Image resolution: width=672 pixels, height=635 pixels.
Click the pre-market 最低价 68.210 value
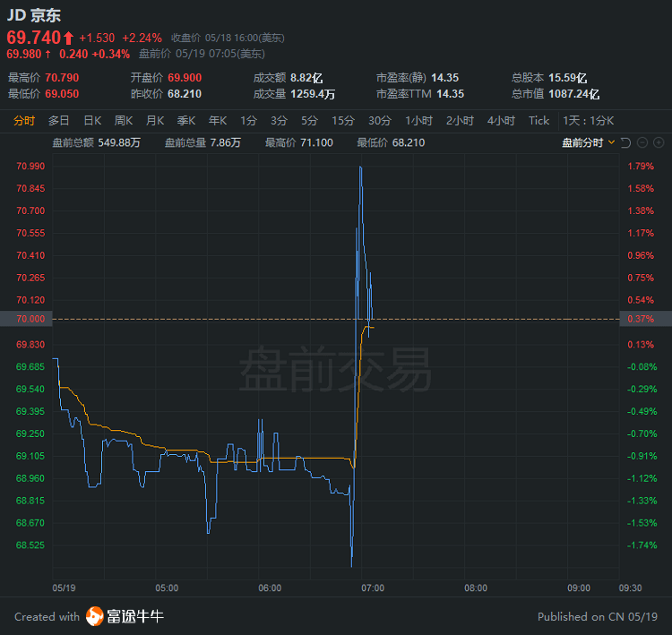coord(409,142)
